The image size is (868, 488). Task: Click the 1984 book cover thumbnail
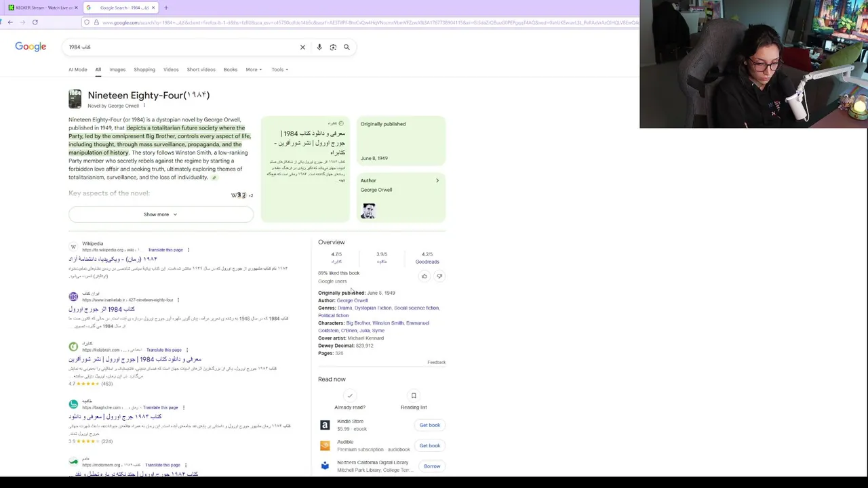coord(75,99)
